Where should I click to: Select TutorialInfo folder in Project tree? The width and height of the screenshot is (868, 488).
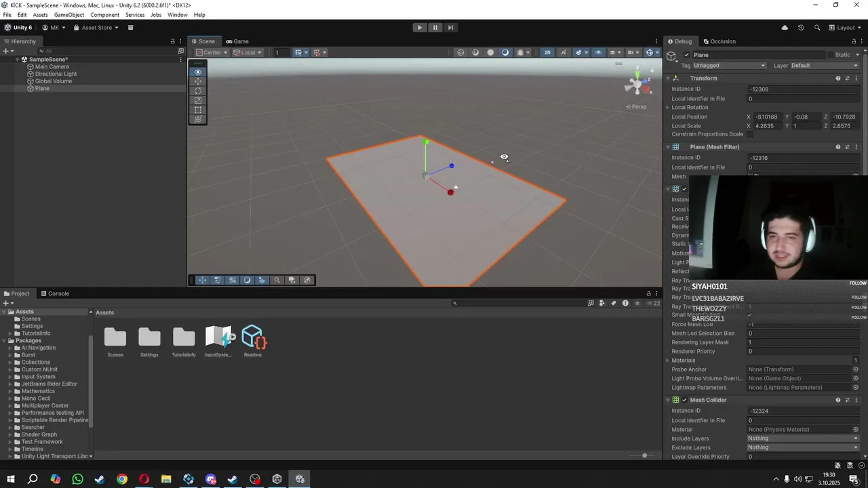click(35, 333)
